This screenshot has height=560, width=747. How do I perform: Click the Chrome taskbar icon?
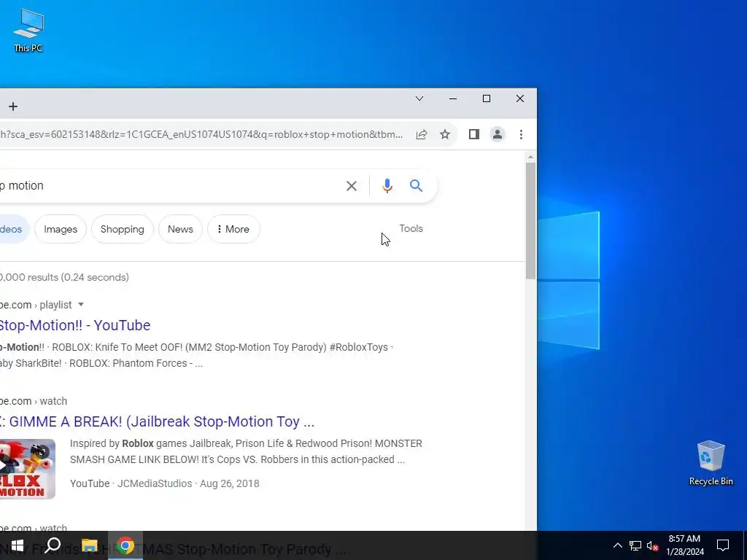pos(125,545)
